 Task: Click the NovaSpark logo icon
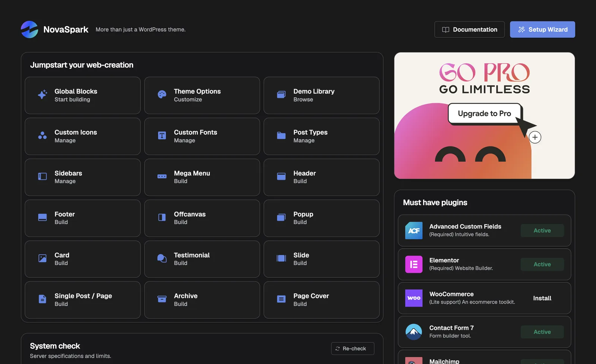pos(29,29)
